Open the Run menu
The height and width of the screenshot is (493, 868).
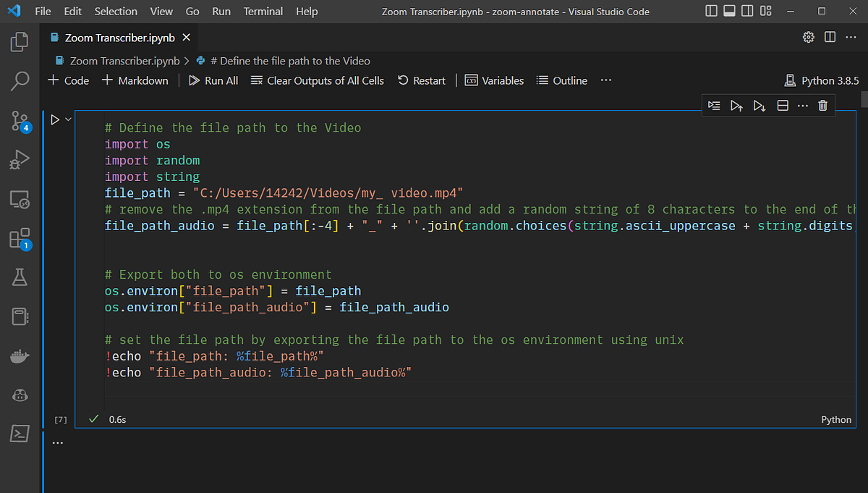click(221, 11)
